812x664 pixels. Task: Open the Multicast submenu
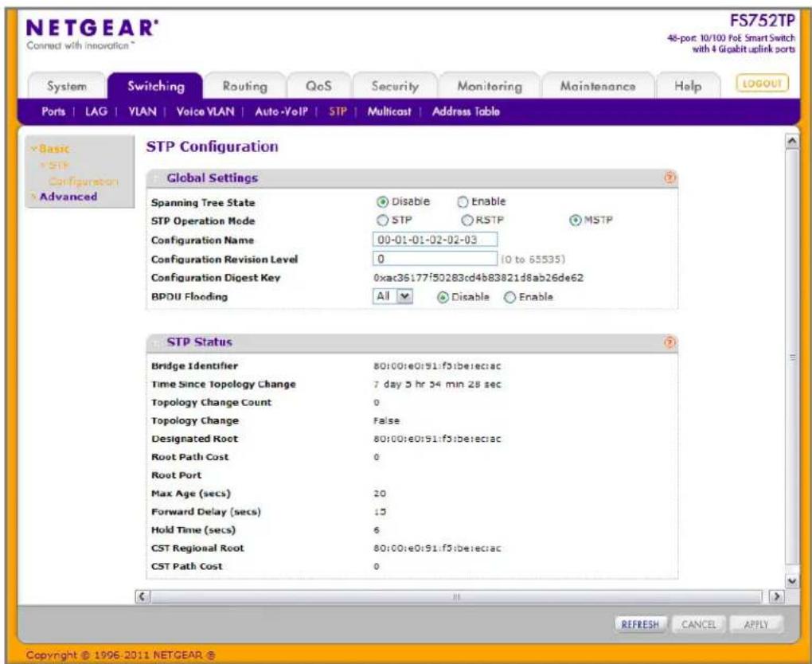tap(389, 111)
